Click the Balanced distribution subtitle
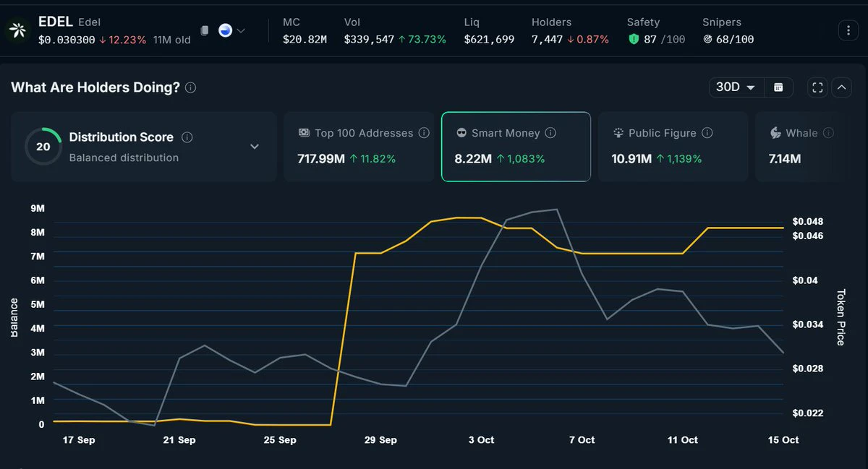 (124, 158)
